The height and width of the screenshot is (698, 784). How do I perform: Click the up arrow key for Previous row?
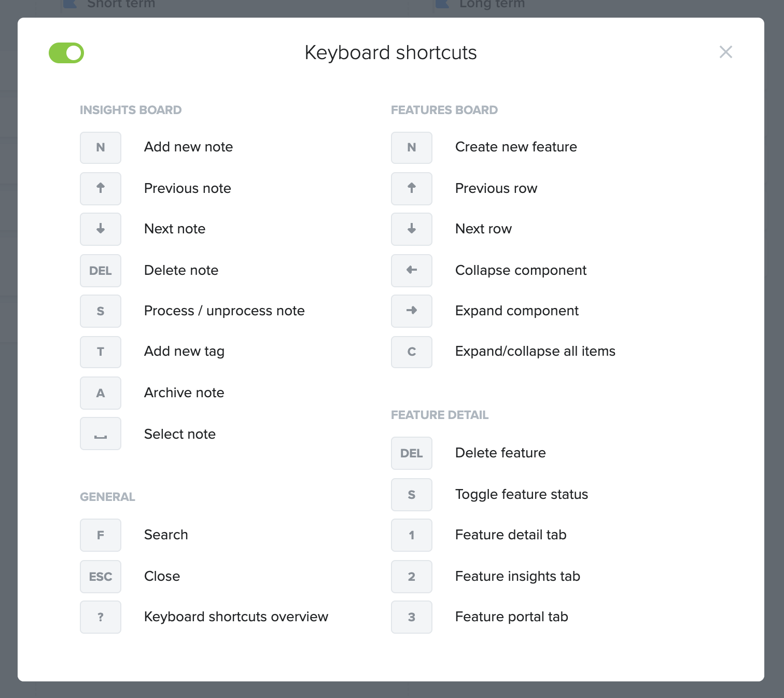[412, 189]
